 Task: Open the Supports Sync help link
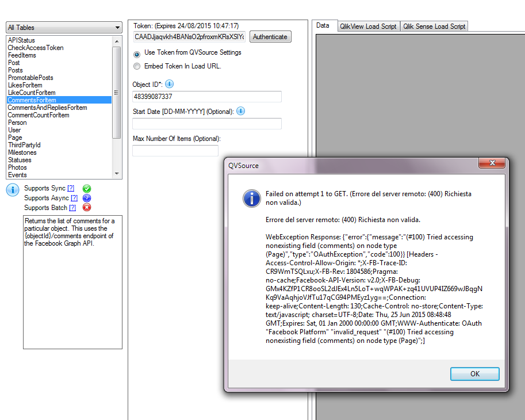71,188
